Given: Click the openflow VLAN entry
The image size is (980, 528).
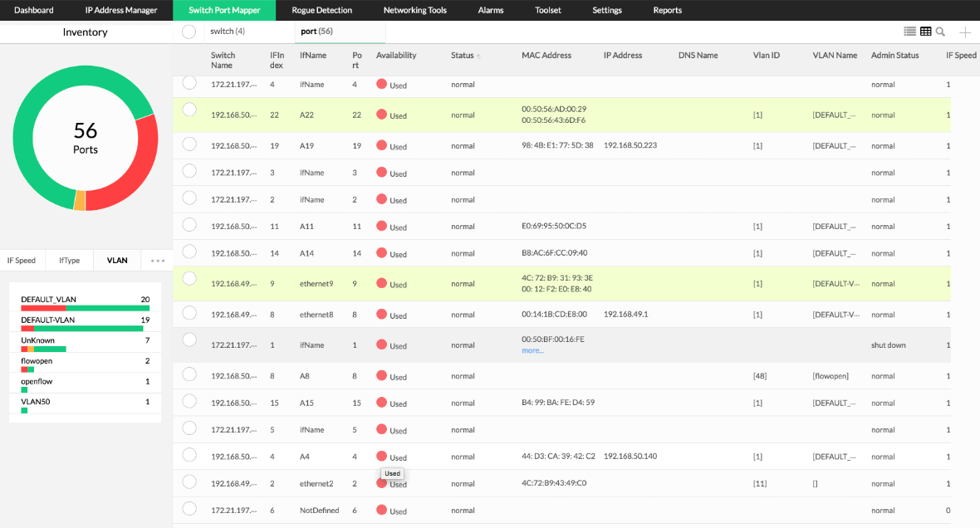Looking at the screenshot, I should pyautogui.click(x=85, y=385).
